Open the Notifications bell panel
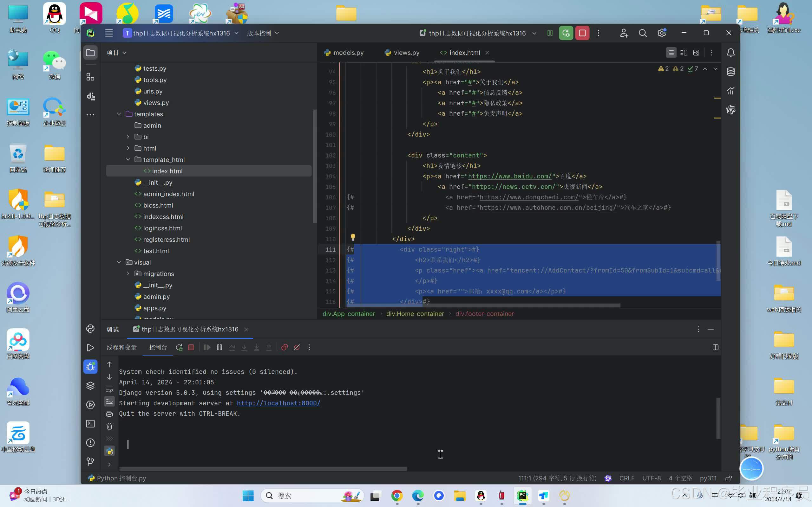 pyautogui.click(x=730, y=53)
